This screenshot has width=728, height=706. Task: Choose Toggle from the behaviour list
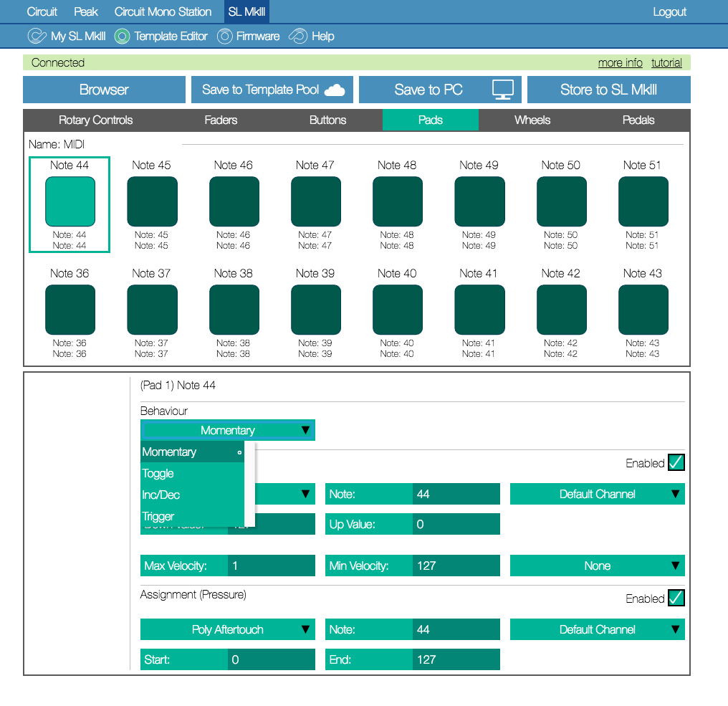tap(192, 473)
